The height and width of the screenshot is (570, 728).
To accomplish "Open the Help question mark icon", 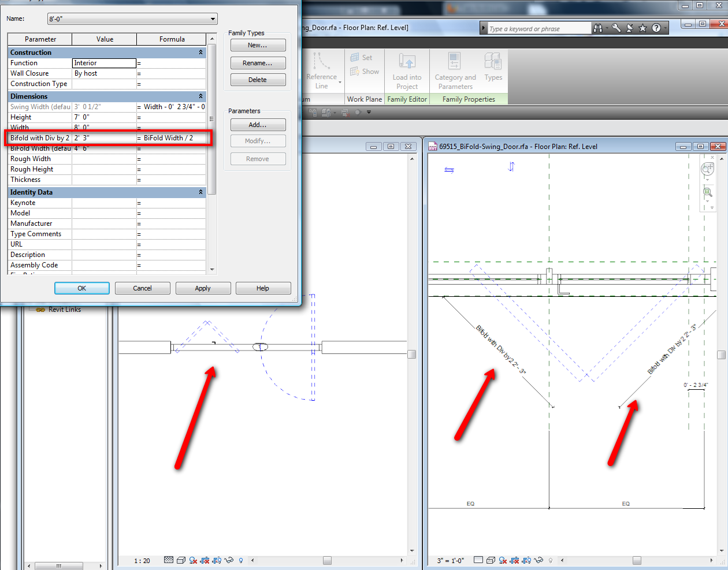I will (x=656, y=28).
